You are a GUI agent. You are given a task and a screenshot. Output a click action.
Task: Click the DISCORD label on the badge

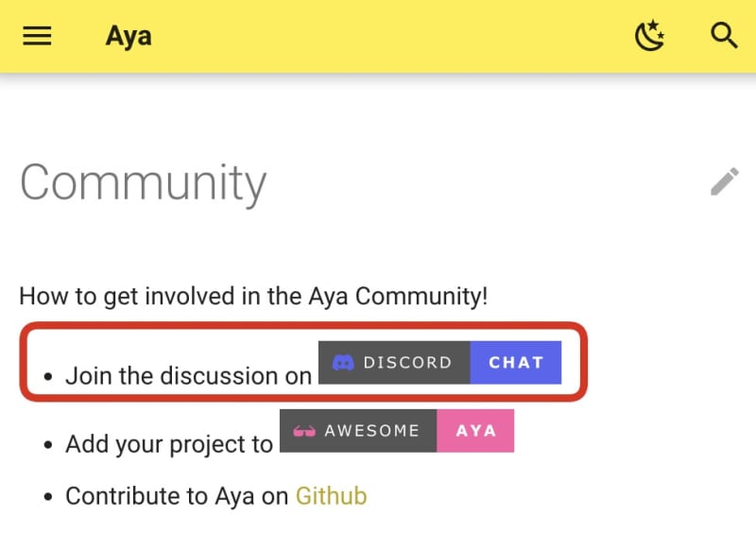(407, 362)
